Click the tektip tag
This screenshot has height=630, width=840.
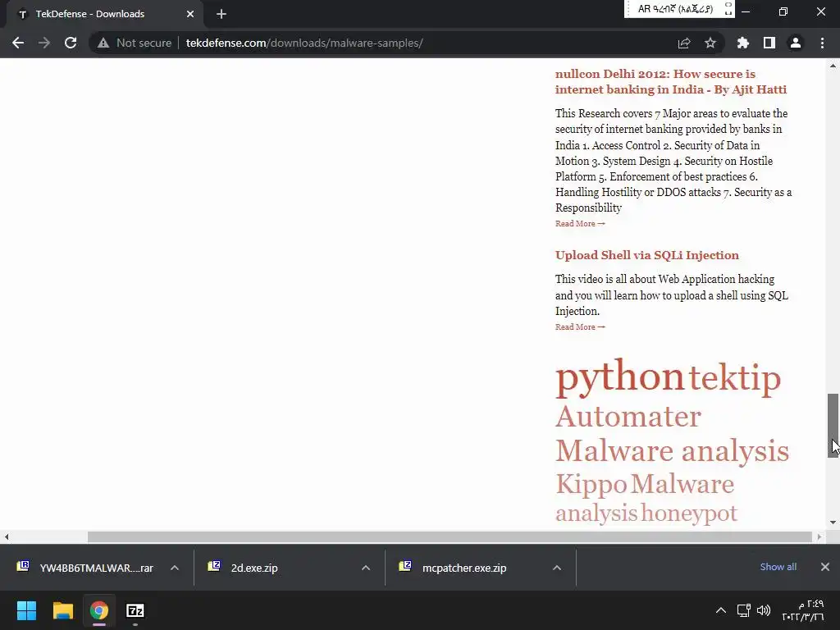point(734,379)
